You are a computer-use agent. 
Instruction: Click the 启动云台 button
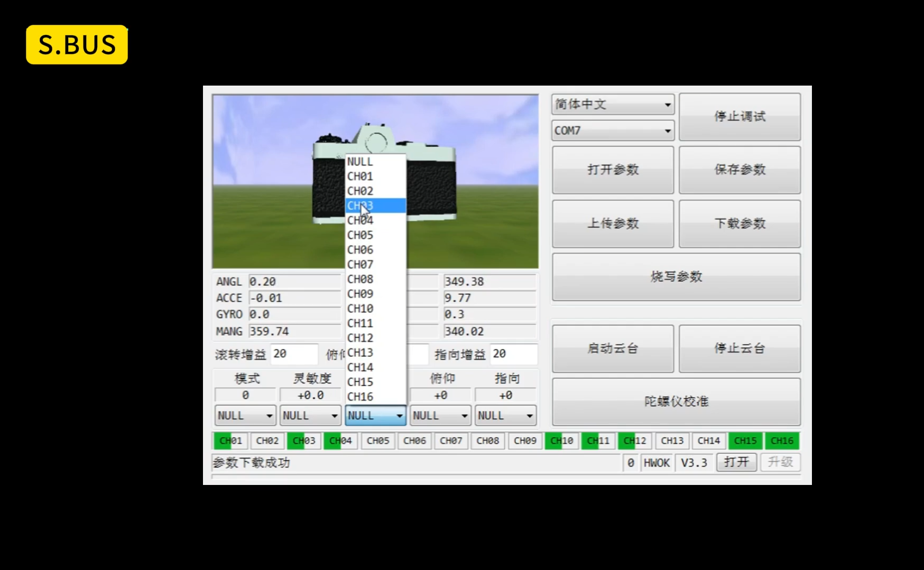(613, 349)
